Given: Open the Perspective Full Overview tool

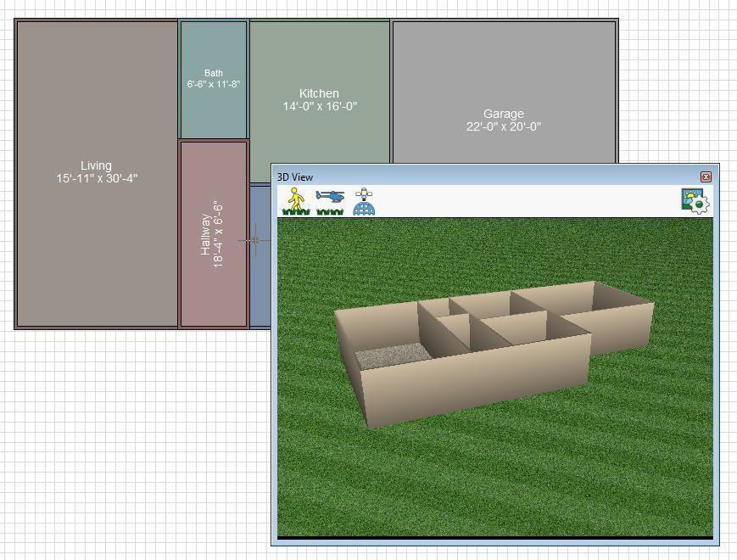Looking at the screenshot, I should pos(363,200).
